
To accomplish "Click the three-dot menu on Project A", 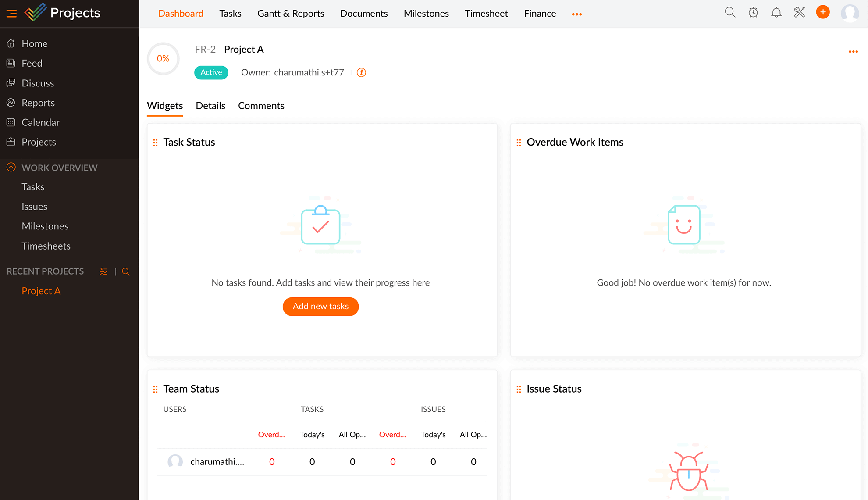I will pos(853,52).
